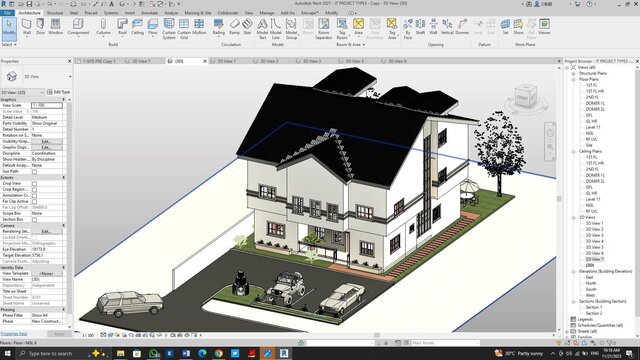Open the 3D View type selector dropdown

pos(70,77)
